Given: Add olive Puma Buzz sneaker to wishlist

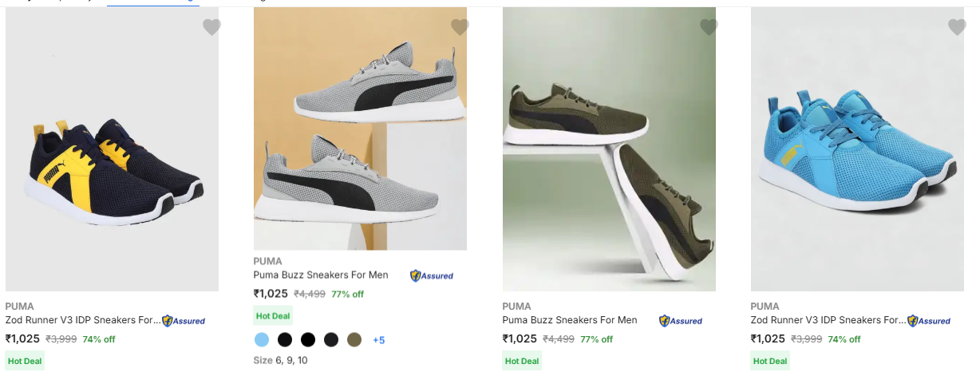Looking at the screenshot, I should coord(709,28).
